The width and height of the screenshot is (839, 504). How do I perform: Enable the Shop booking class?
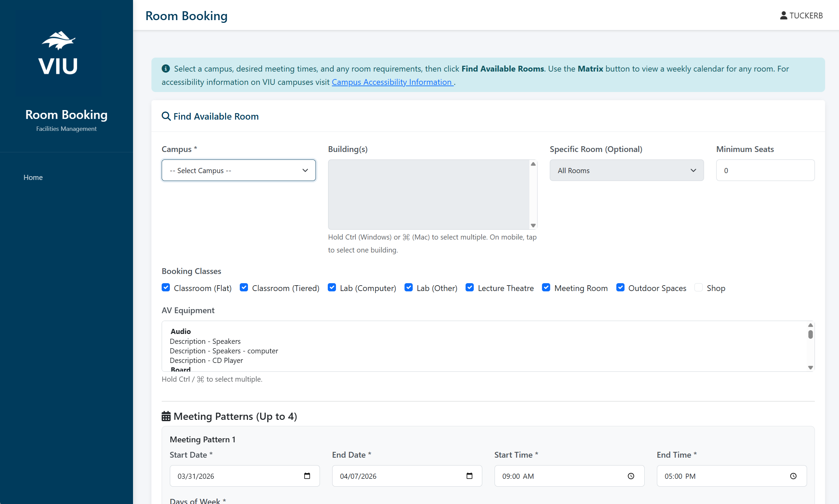[698, 287]
